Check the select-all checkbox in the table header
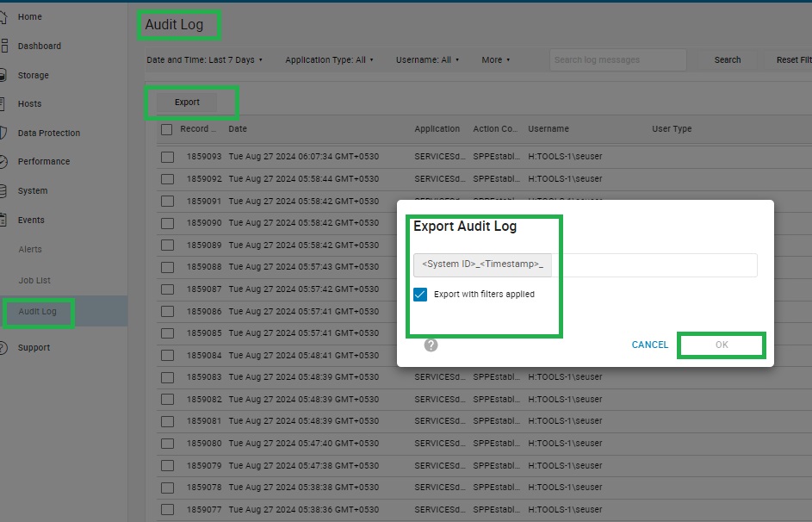Viewport: 812px width, 522px height. coord(168,128)
